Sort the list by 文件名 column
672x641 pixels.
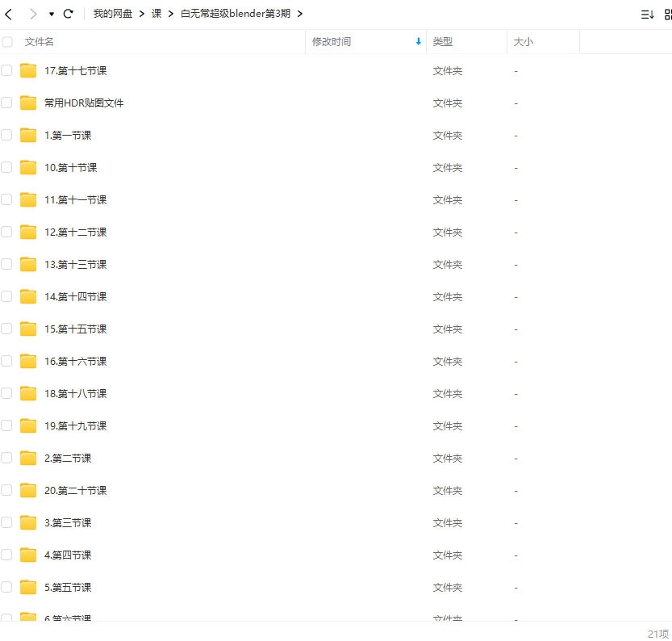click(x=40, y=41)
